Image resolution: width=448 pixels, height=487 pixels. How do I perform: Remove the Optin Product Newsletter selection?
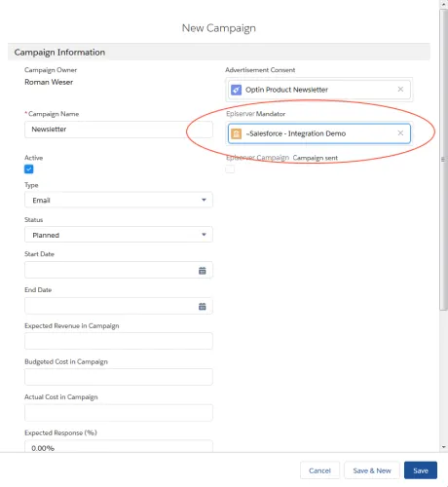point(400,90)
